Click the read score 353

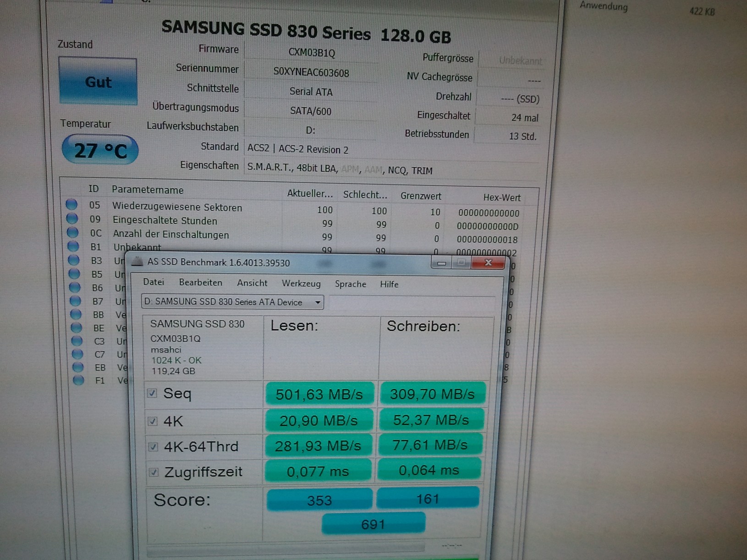(x=319, y=500)
